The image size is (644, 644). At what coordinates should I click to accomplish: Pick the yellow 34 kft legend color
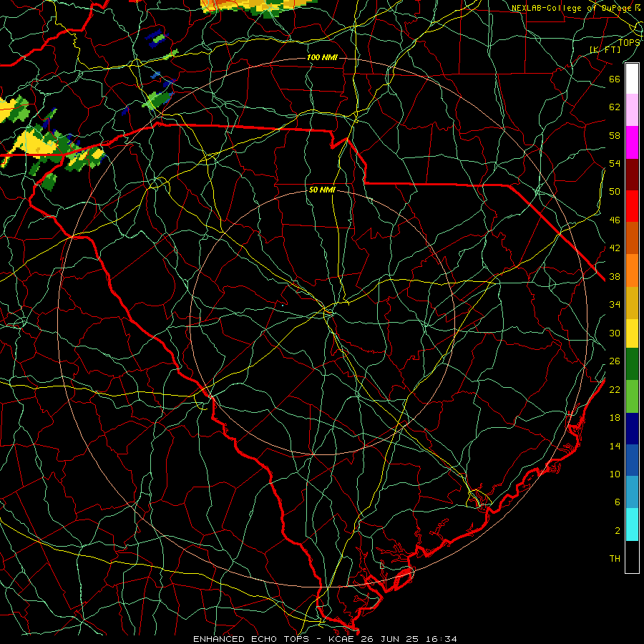(632, 333)
